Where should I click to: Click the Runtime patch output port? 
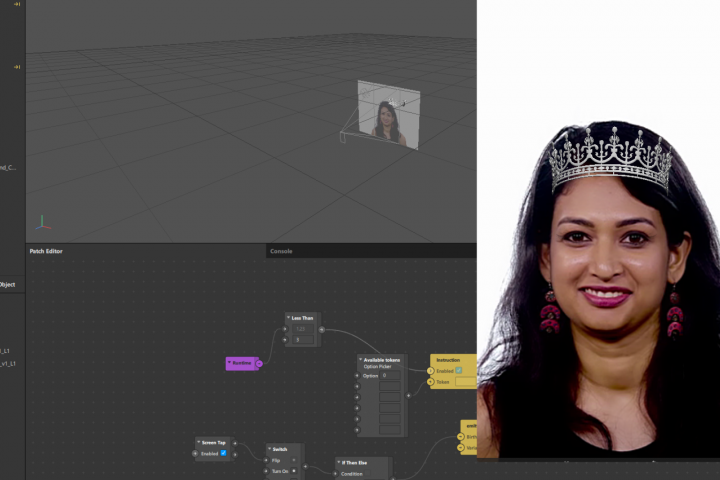click(x=259, y=363)
